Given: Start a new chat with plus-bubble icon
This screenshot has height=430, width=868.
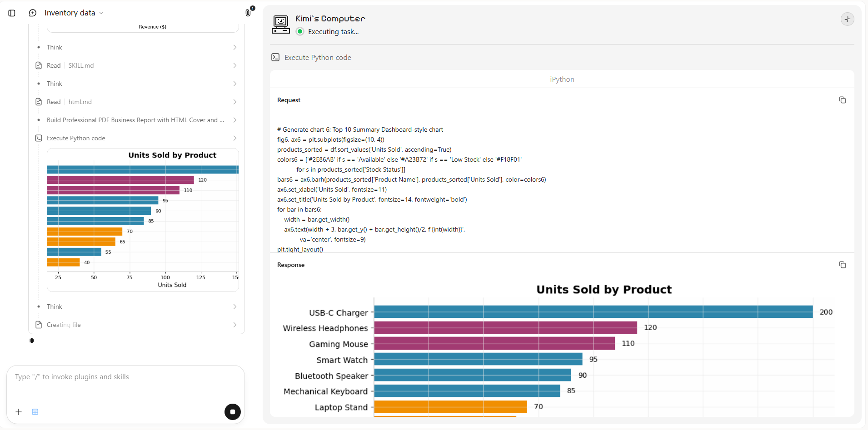Looking at the screenshot, I should 33,13.
